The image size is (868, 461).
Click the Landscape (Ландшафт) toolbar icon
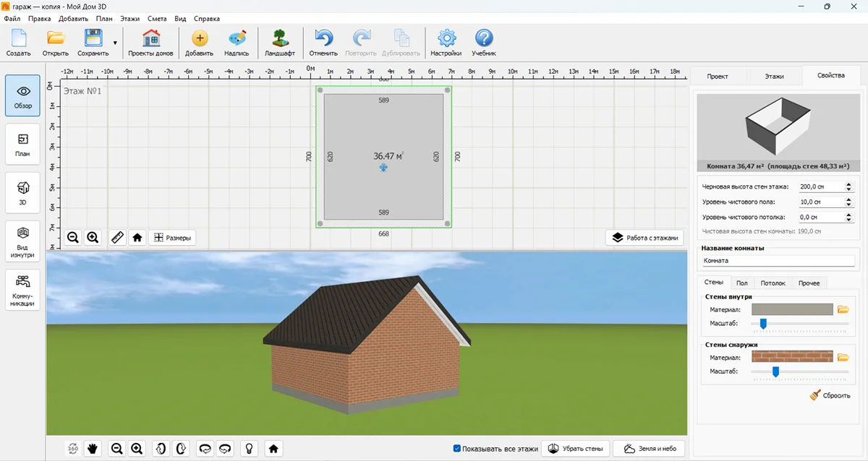[279, 43]
